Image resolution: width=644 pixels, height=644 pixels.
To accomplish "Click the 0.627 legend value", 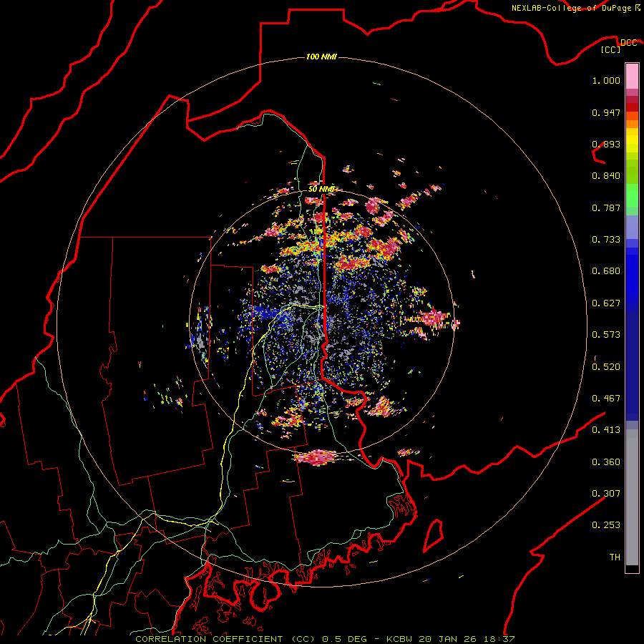I will 606,303.
